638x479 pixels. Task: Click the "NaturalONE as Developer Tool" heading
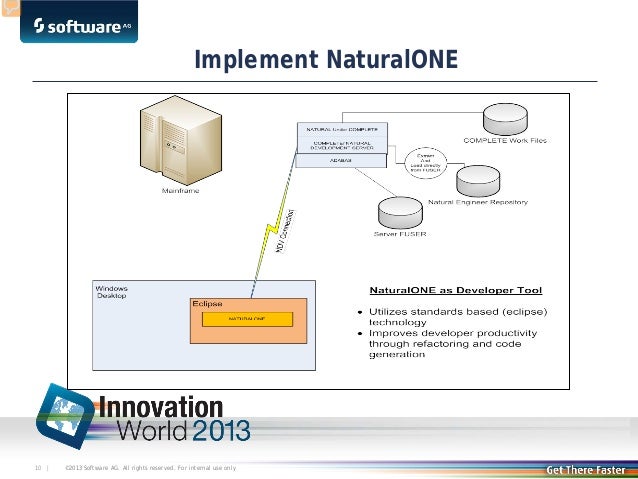[x=456, y=290]
